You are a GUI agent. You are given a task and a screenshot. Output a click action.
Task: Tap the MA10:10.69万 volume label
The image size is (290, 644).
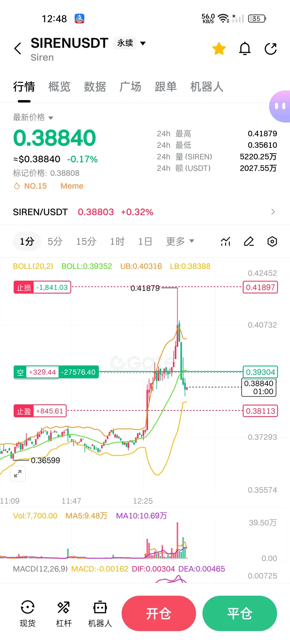click(x=142, y=516)
